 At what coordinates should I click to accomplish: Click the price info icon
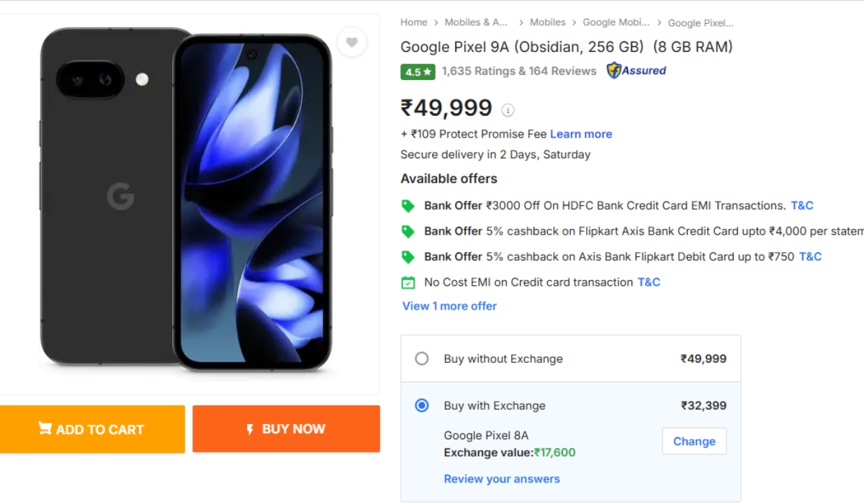tap(508, 110)
